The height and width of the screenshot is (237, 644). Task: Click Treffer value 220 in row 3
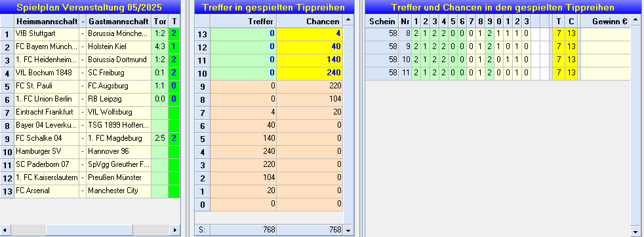(x=243, y=165)
